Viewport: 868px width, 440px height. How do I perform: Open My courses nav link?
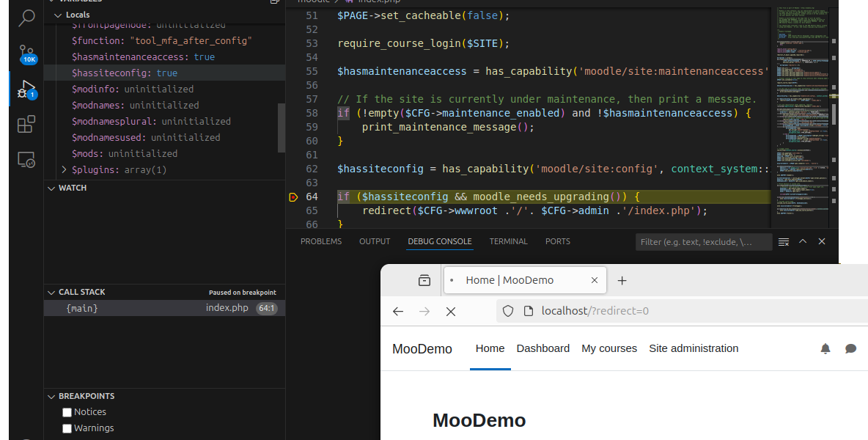(609, 348)
